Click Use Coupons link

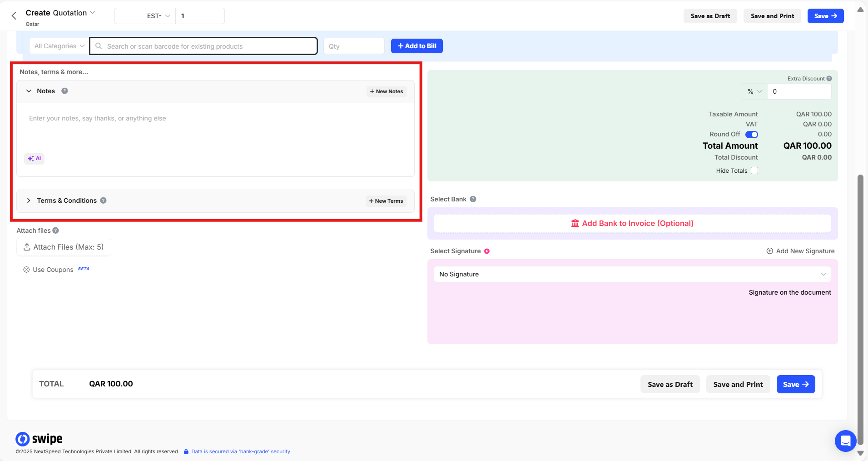click(53, 270)
